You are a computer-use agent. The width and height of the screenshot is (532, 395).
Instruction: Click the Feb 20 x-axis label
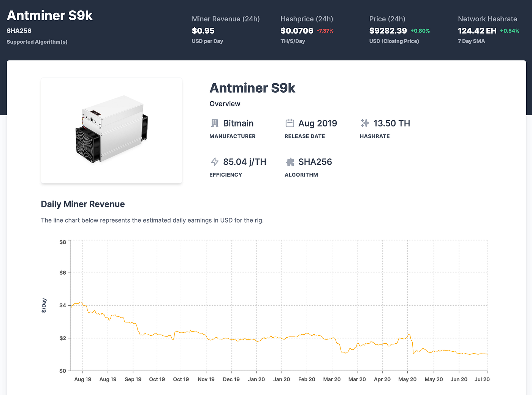(x=307, y=379)
